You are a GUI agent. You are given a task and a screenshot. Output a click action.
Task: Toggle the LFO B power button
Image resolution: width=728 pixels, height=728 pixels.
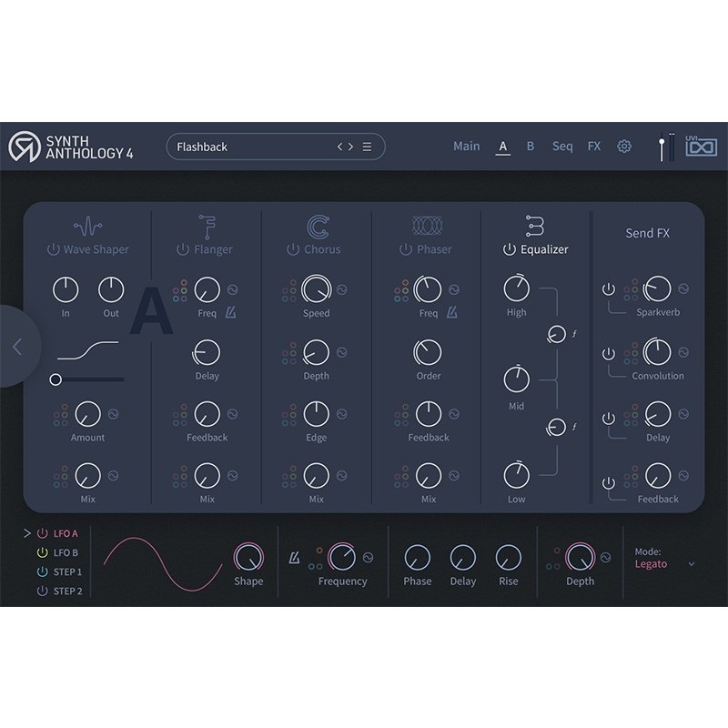click(42, 552)
